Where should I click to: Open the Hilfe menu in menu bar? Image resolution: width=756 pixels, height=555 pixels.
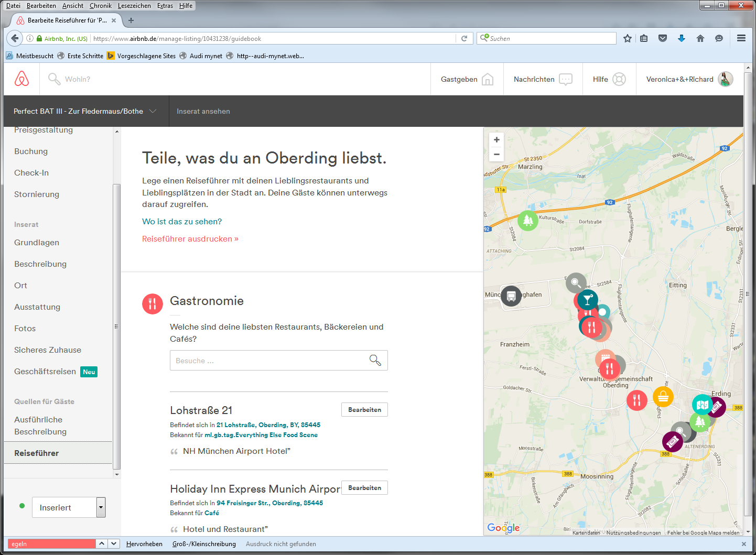(186, 6)
